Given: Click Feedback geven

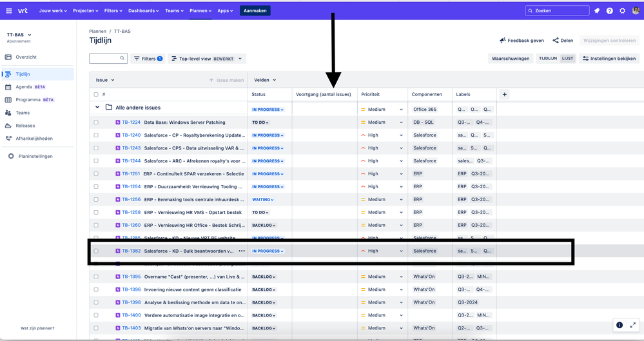Looking at the screenshot, I should click(522, 41).
